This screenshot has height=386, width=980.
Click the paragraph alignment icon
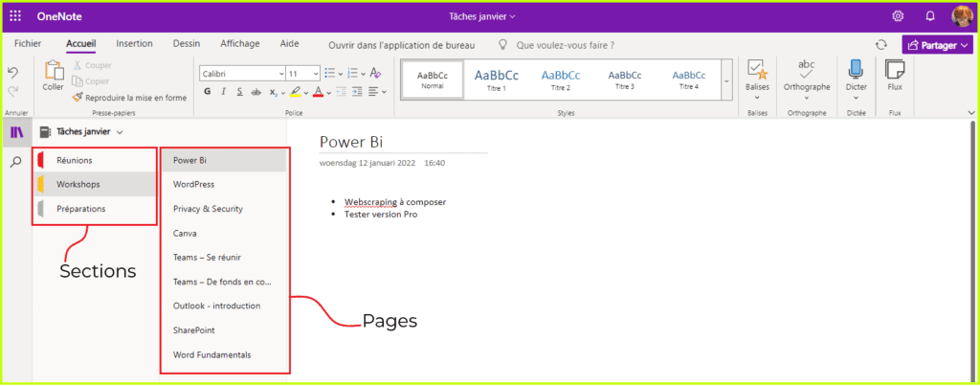coord(373,92)
